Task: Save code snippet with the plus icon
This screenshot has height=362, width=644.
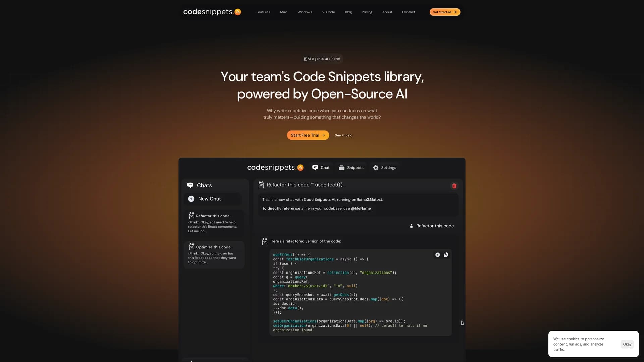Action: click(x=438, y=255)
